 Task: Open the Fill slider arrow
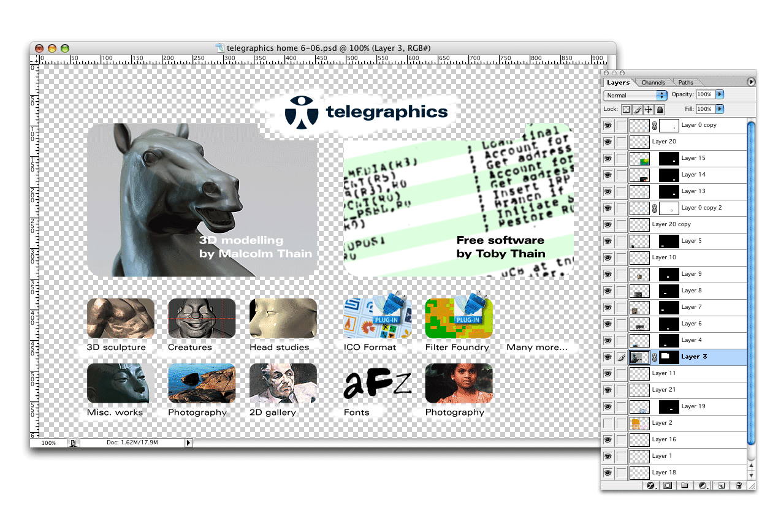click(x=720, y=109)
